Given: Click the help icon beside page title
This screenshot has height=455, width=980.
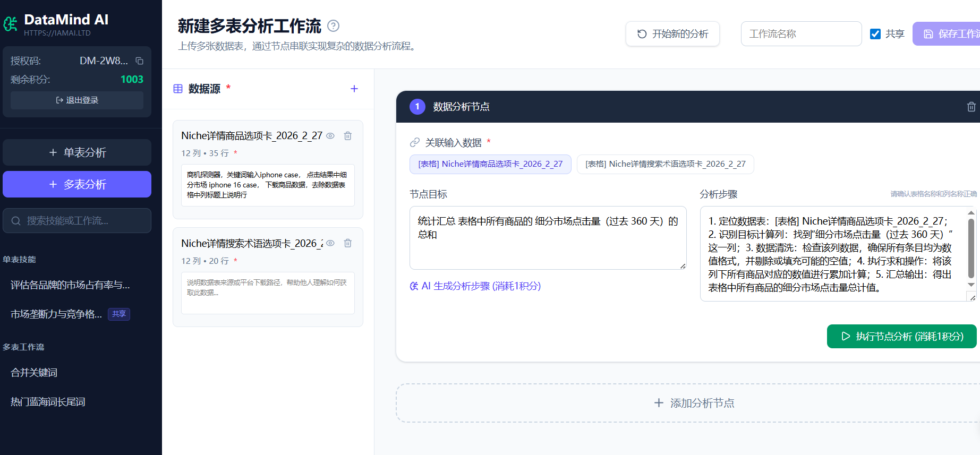Looking at the screenshot, I should pos(333,26).
